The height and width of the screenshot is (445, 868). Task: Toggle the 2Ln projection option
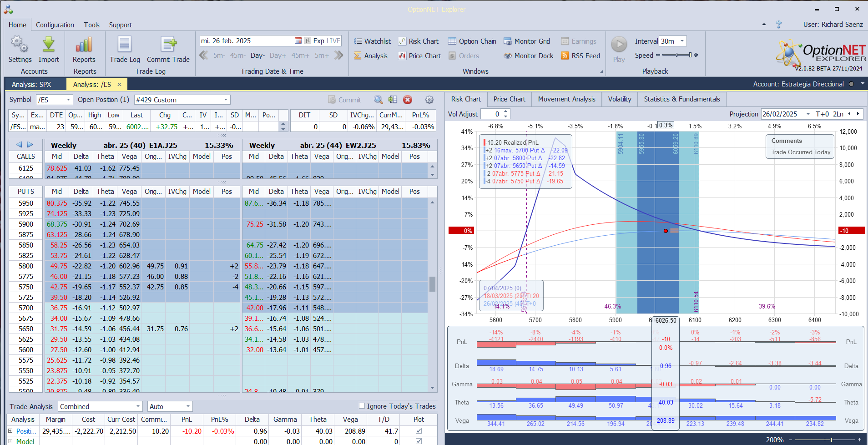tap(838, 114)
